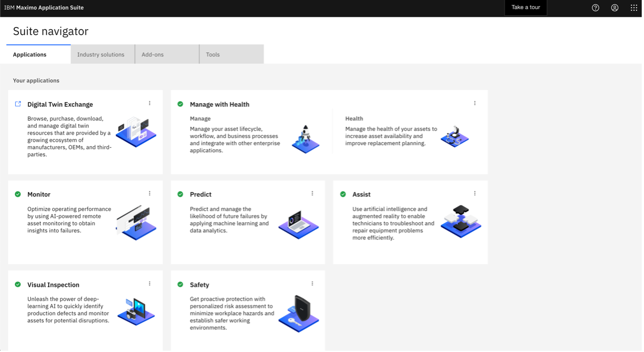Viewport: 644px width, 352px height.
Task: Open the user profile icon
Action: (615, 8)
